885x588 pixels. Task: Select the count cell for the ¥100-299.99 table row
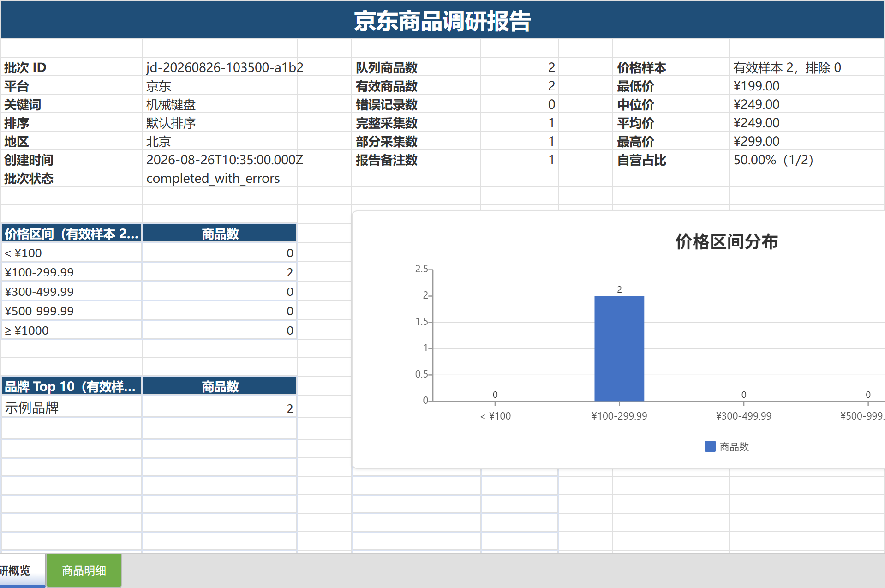pyautogui.click(x=220, y=272)
